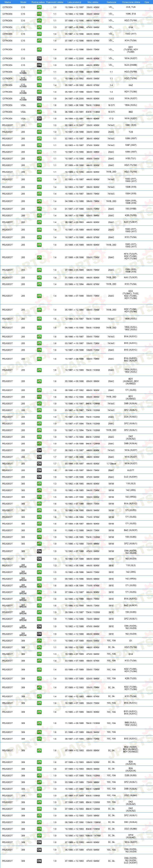Click diesel ON icon in 1.7 Diesel row
Screen dimensions: 153x868
click(39, 464)
